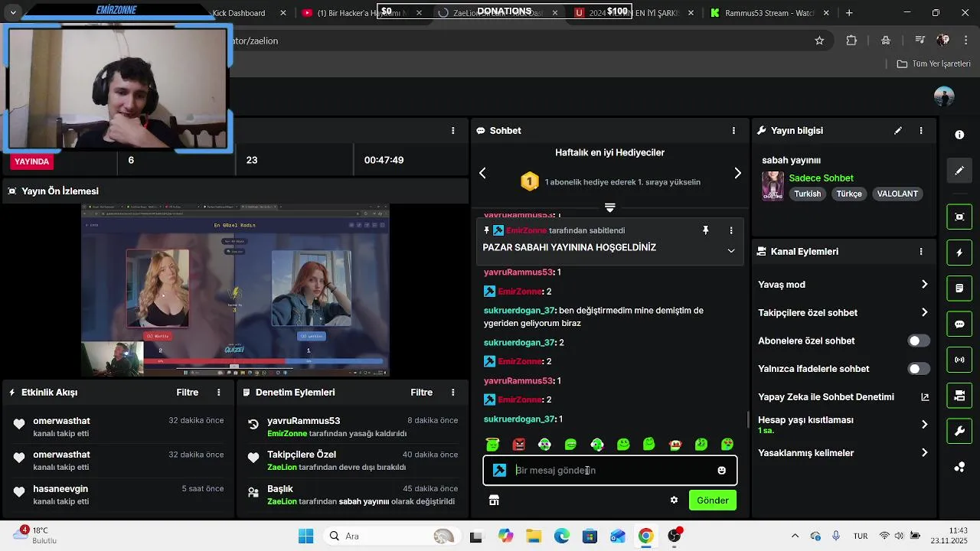980x551 pixels.
Task: Open the emoji picker in message box
Action: 721,471
